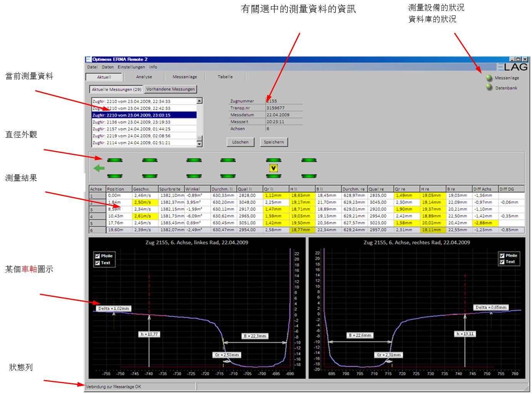Image resolution: width=532 pixels, height=394 pixels.
Task: Click the Speichern button
Action: click(274, 142)
